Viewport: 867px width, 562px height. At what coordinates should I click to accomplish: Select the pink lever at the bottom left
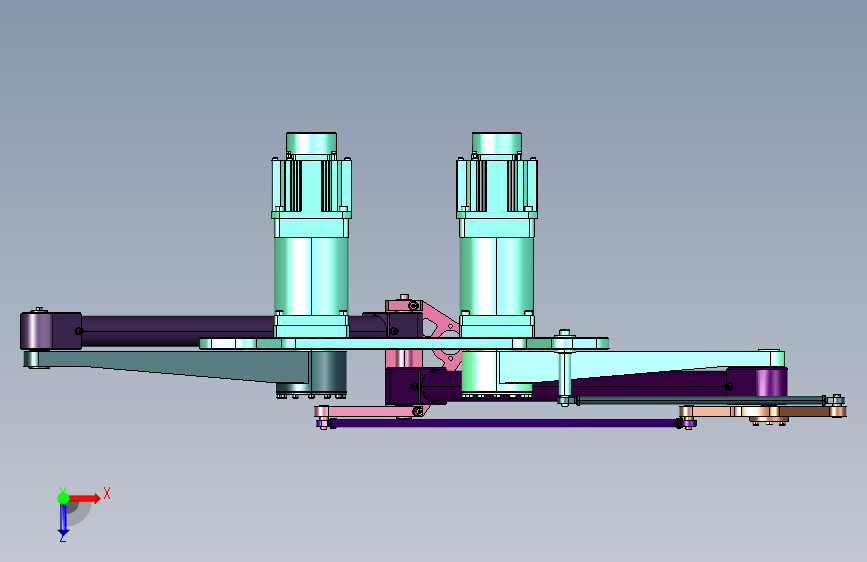pos(370,411)
